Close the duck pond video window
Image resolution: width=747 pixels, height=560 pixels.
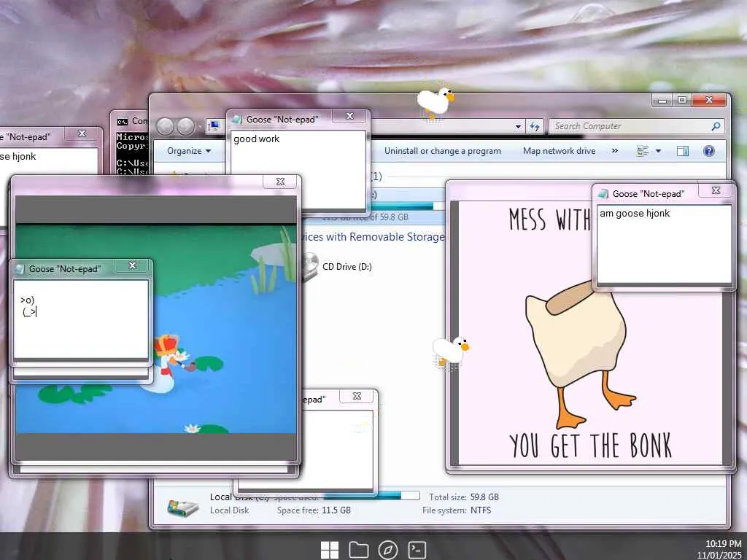pyautogui.click(x=281, y=182)
